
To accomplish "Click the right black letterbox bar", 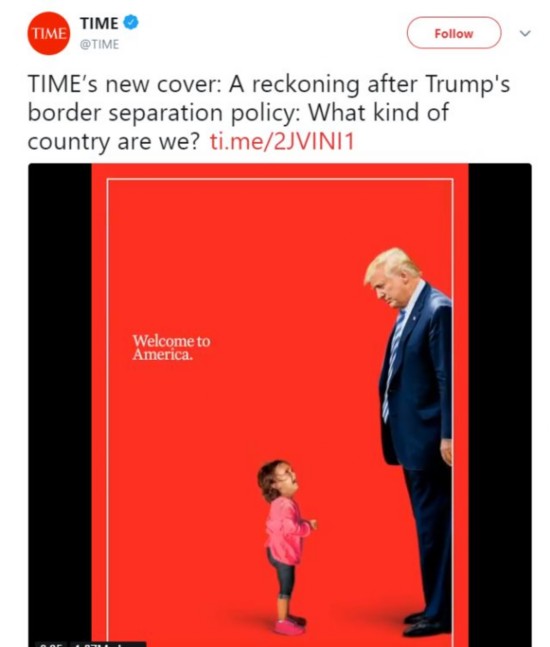I will click(500, 405).
